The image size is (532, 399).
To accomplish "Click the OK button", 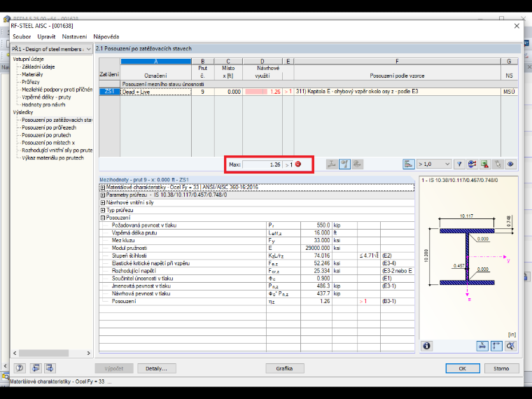I will coord(463,368).
